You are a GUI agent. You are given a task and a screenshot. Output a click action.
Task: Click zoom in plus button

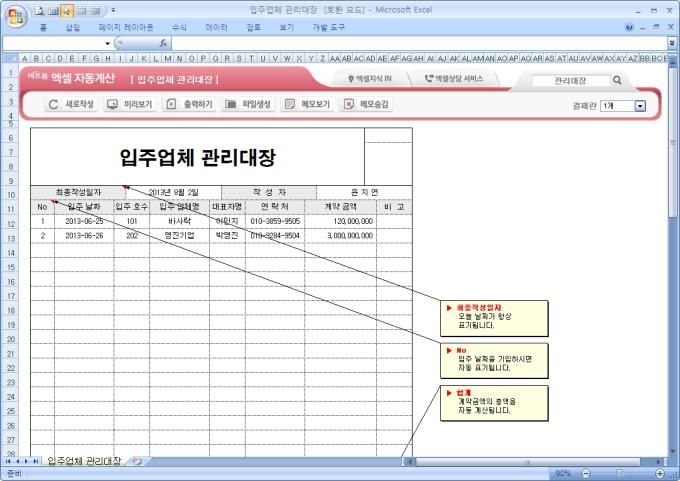coord(660,474)
